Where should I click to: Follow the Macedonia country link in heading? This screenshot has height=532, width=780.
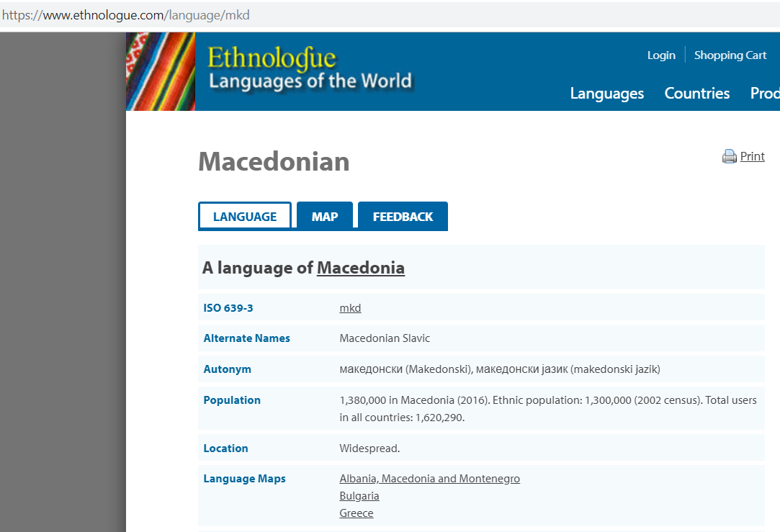coord(361,268)
